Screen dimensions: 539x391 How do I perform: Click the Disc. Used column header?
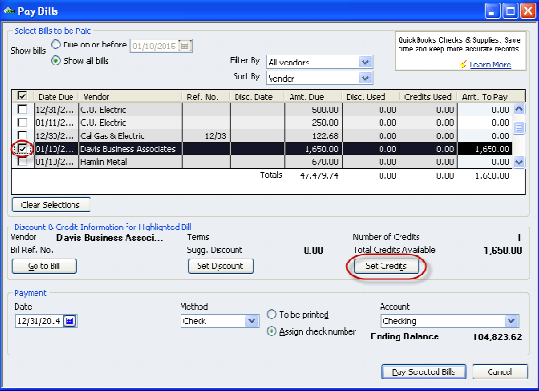click(371, 97)
